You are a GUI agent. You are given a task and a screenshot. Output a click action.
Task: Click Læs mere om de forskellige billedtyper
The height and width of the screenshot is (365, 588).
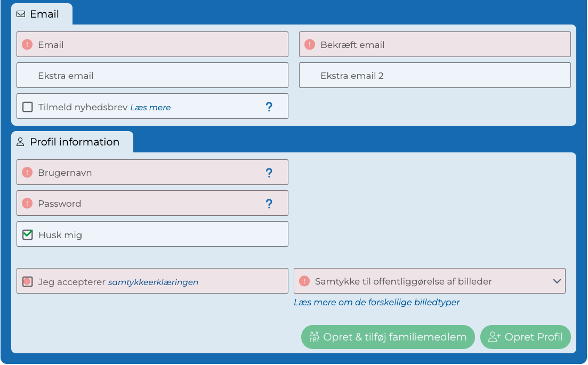coord(377,302)
